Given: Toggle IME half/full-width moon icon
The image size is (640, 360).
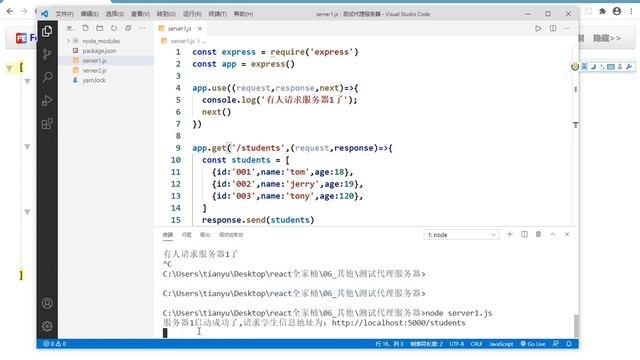Looking at the screenshot, I should [x=593, y=67].
